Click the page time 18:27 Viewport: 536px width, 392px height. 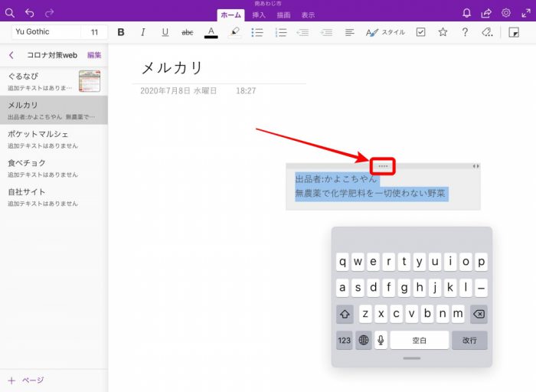(x=246, y=91)
